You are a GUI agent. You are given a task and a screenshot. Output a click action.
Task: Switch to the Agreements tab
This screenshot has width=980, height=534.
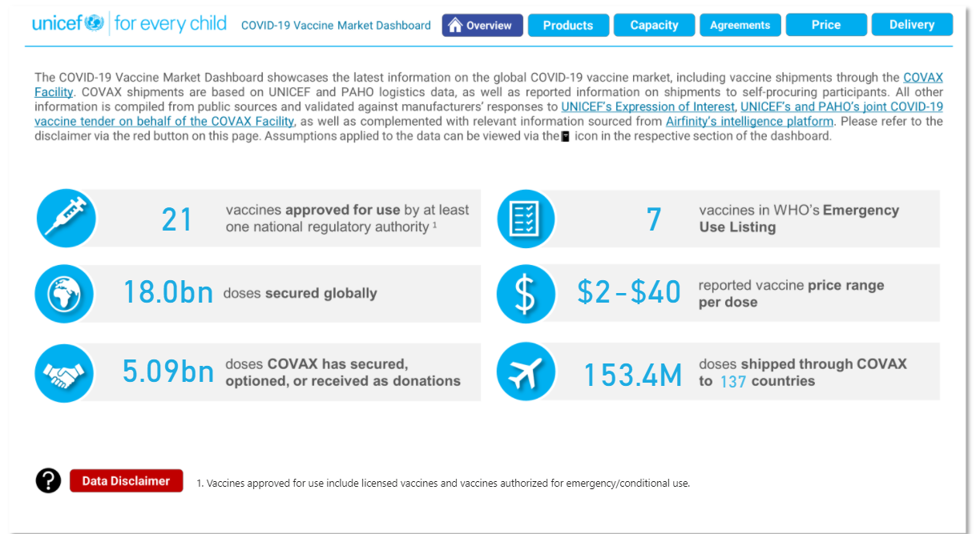point(740,25)
